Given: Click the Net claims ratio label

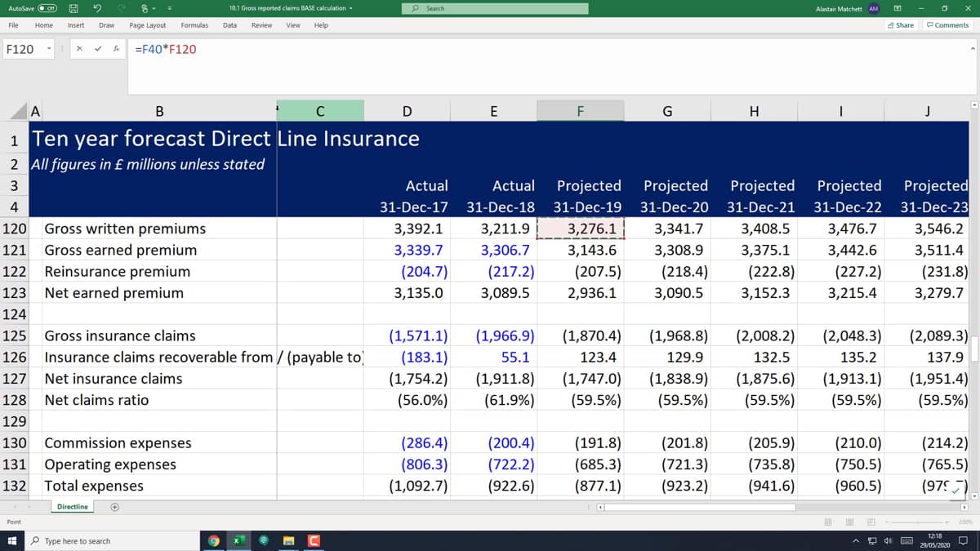Looking at the screenshot, I should point(96,400).
